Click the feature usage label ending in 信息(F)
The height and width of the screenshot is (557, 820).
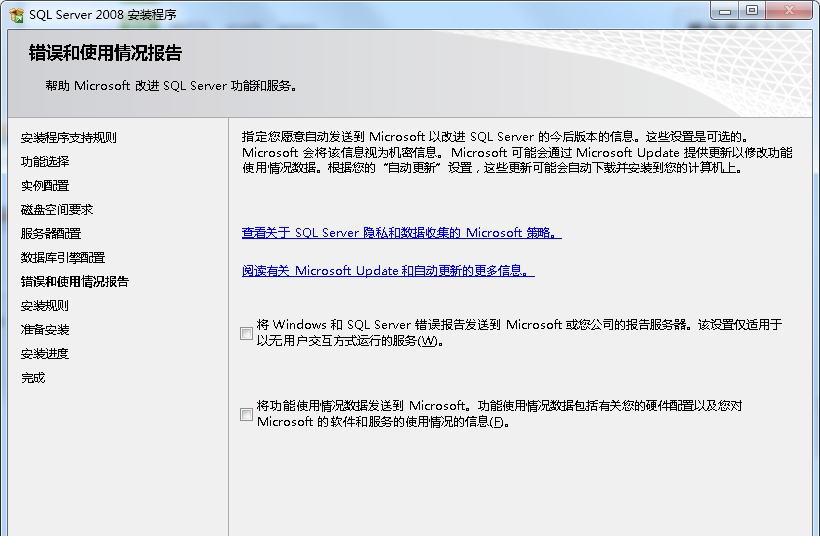(499, 414)
